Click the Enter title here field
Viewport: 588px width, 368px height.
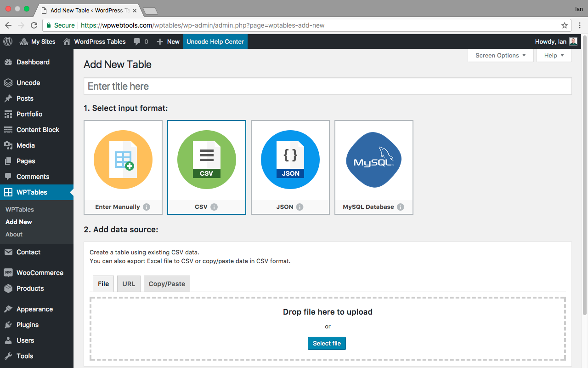(x=328, y=86)
